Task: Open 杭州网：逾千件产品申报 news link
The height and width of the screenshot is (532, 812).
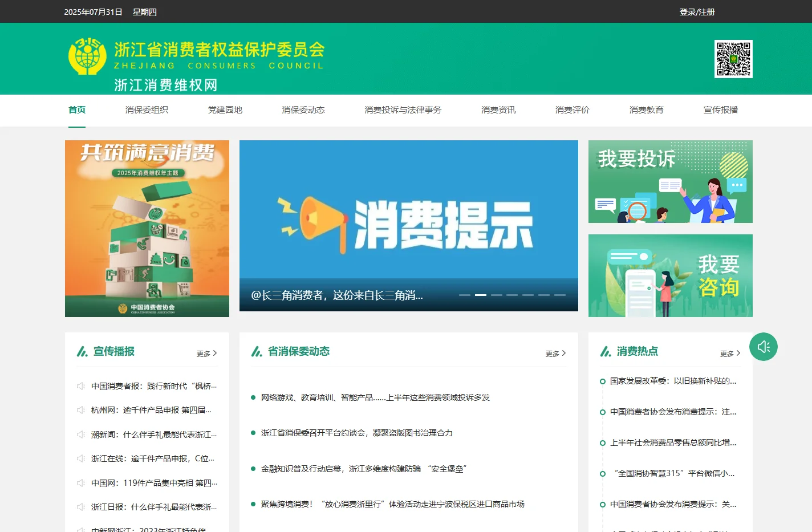Action: pyautogui.click(x=151, y=410)
